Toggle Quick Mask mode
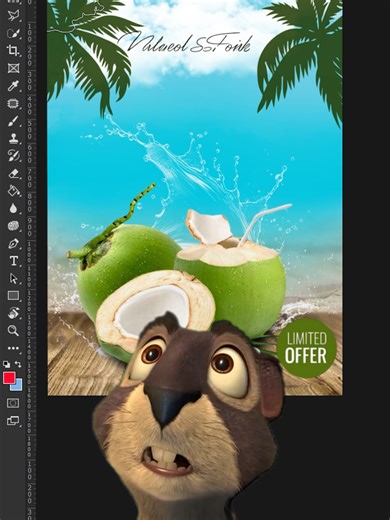 pos(13,403)
